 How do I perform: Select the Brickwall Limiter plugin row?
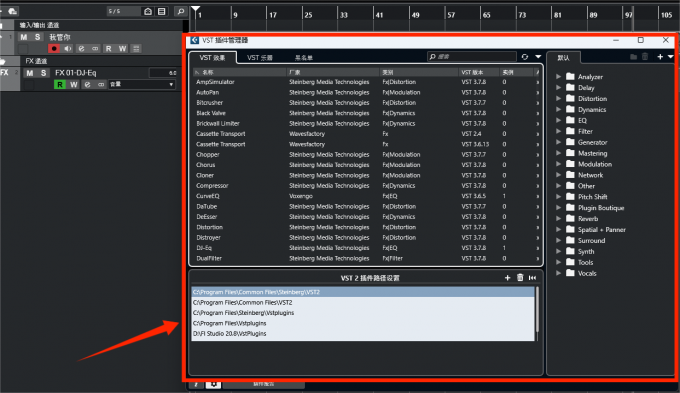pyautogui.click(x=366, y=124)
